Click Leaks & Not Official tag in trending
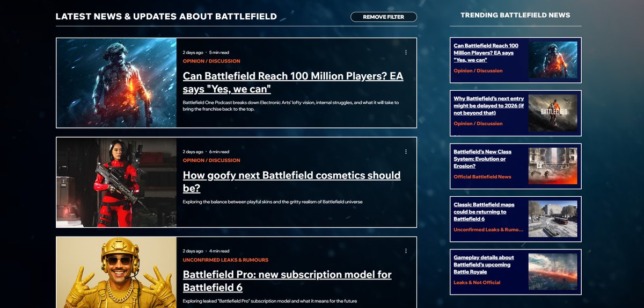Image resolution: width=644 pixels, height=308 pixels. (x=477, y=282)
